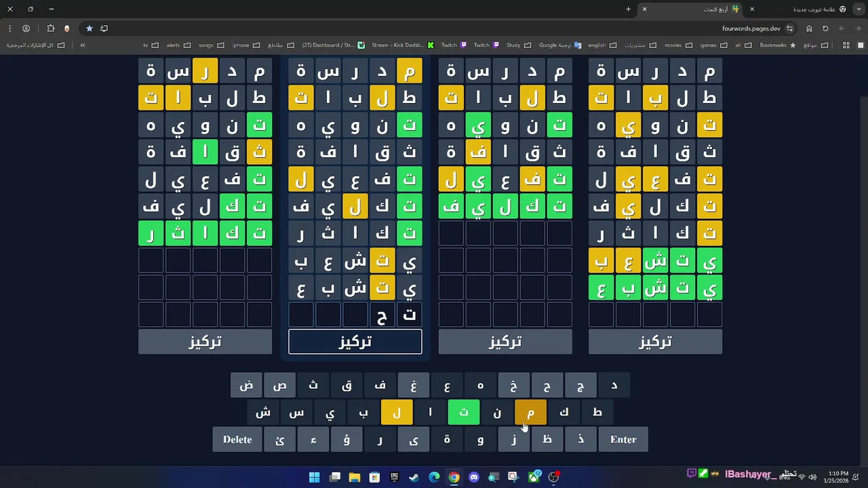The height and width of the screenshot is (488, 868).
Task: Tap the yellow م key
Action: [530, 412]
